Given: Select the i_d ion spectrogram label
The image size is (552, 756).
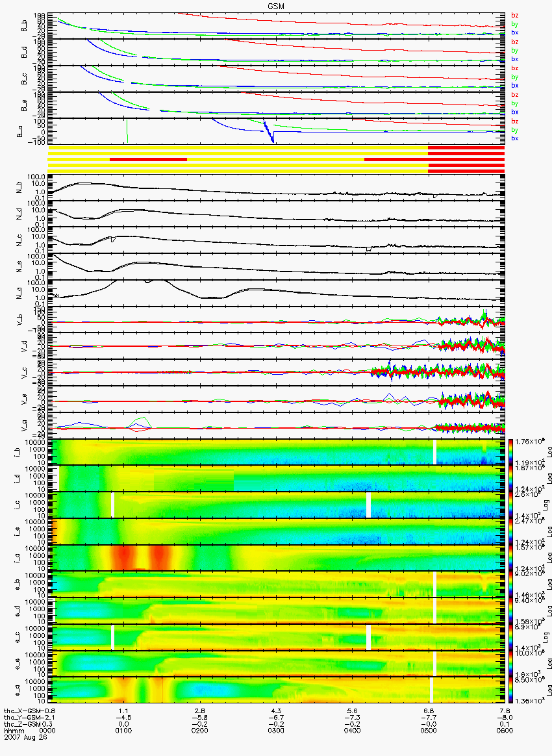Looking at the screenshot, I should click(18, 478).
